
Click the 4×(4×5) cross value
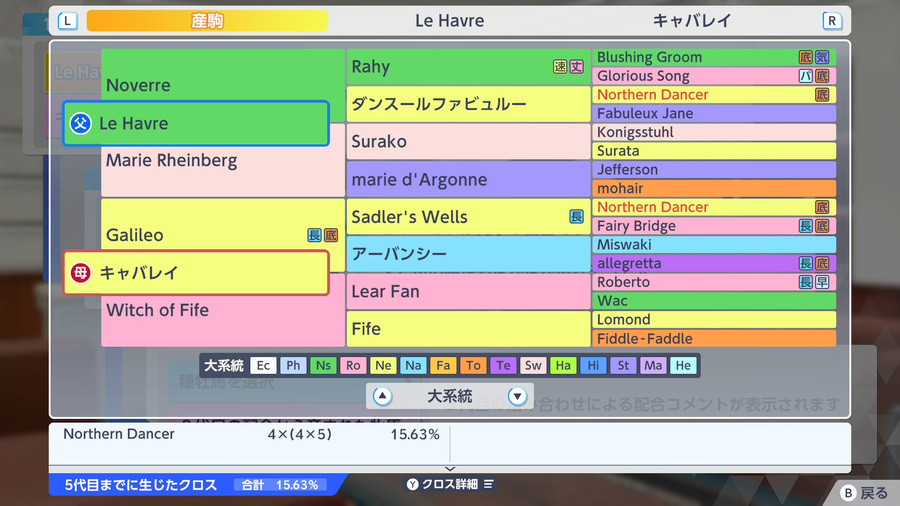coord(300,434)
